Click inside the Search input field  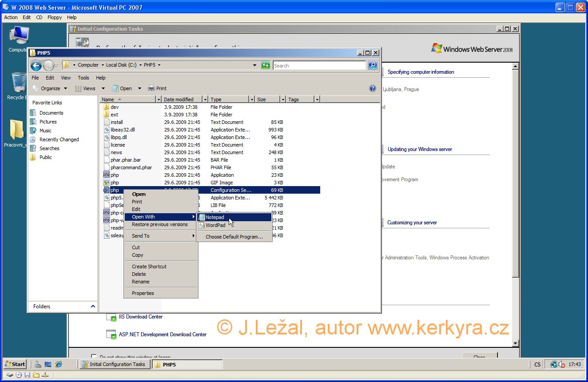(x=319, y=65)
